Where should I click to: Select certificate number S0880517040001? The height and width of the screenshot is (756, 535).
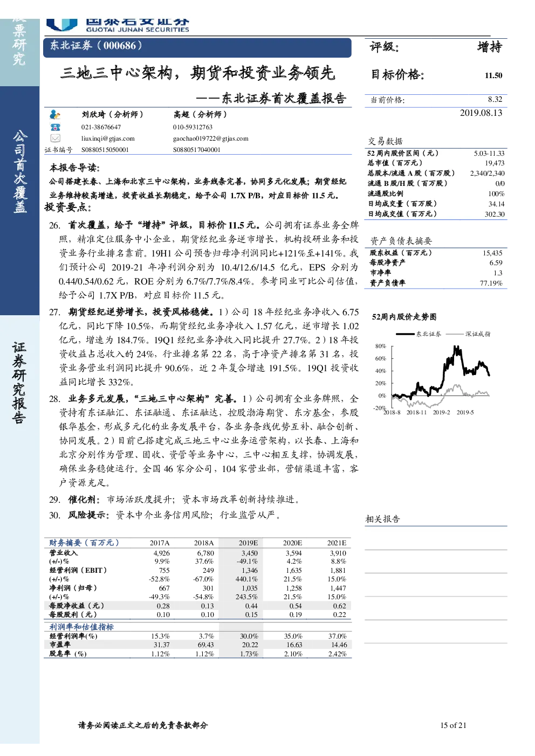click(197, 150)
